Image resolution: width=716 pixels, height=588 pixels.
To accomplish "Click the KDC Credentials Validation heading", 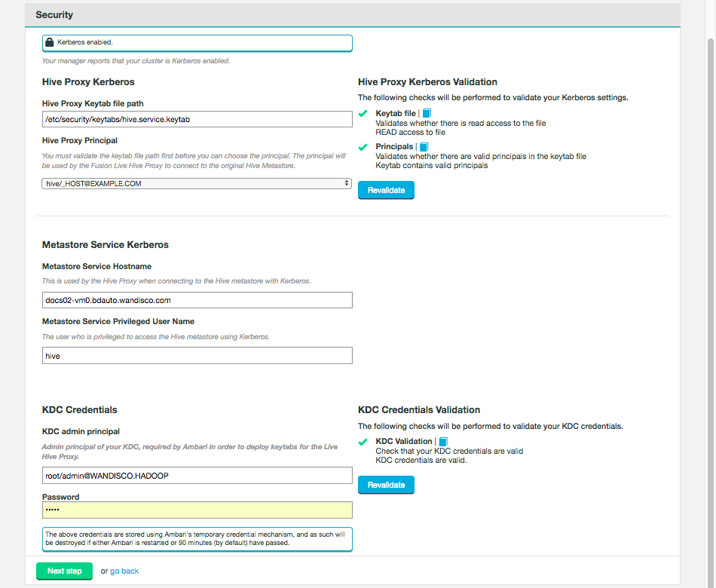I will pyautogui.click(x=419, y=410).
